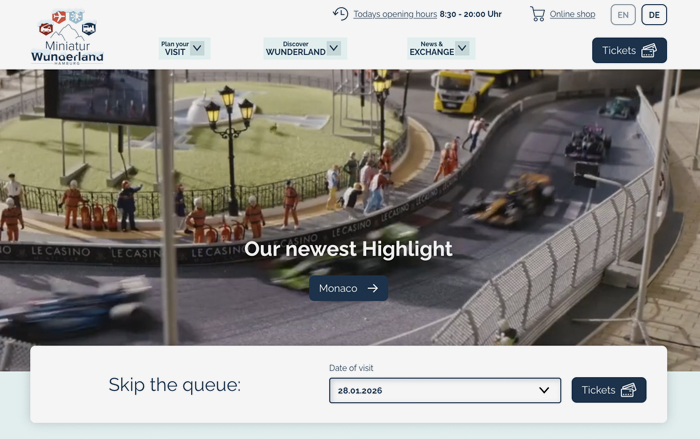Open the News & Exchange menu
Screen dimensions: 700x439
click(x=432, y=48)
